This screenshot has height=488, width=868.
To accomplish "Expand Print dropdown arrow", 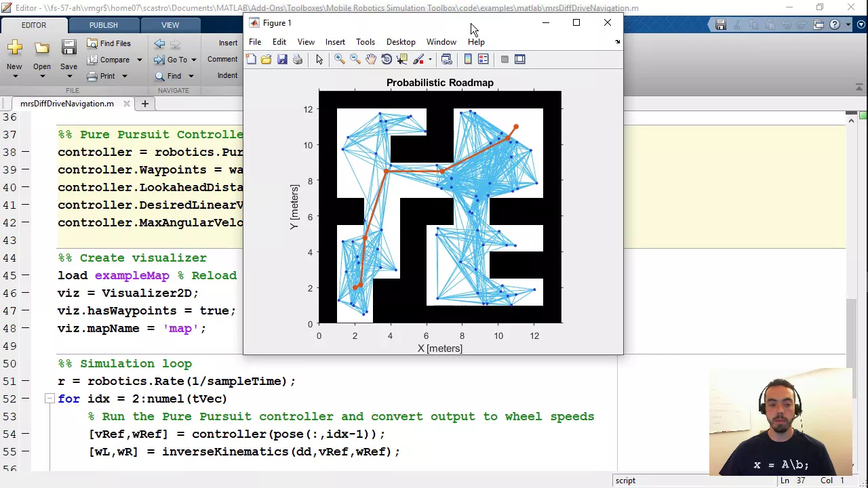I will [124, 76].
